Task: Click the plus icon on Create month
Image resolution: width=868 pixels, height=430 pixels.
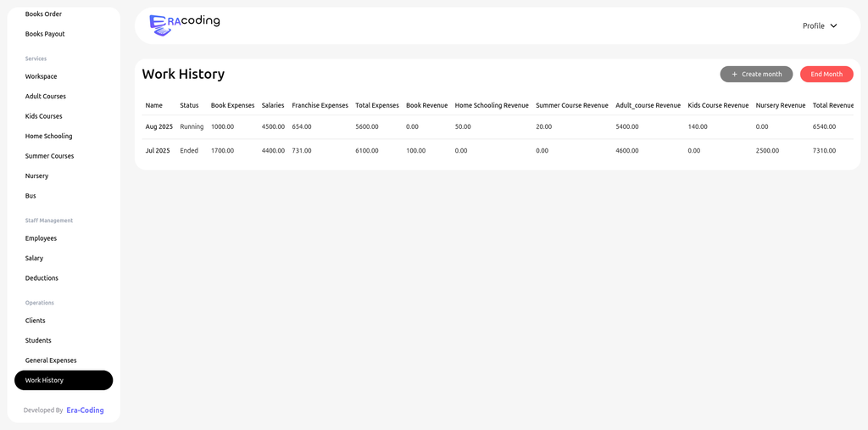Action: (x=734, y=75)
